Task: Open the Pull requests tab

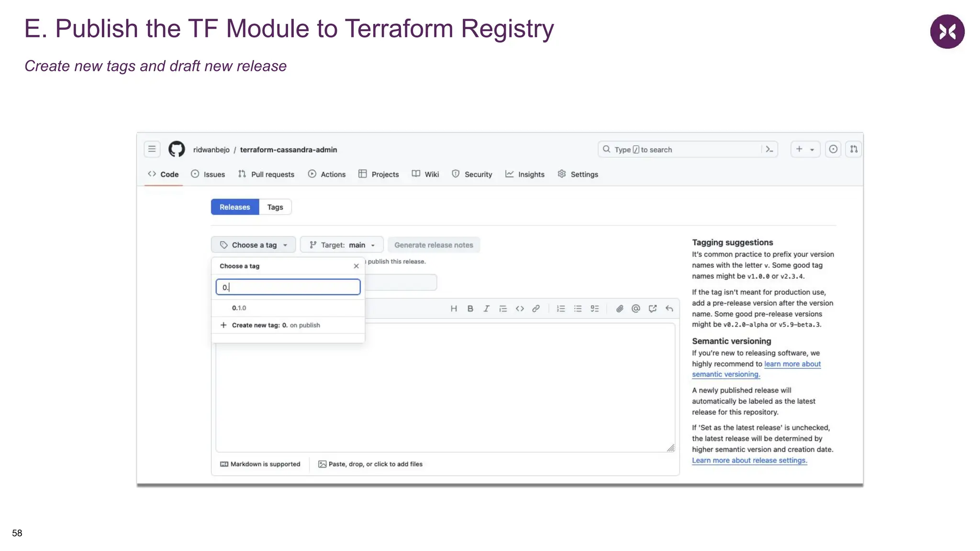Action: 266,174
